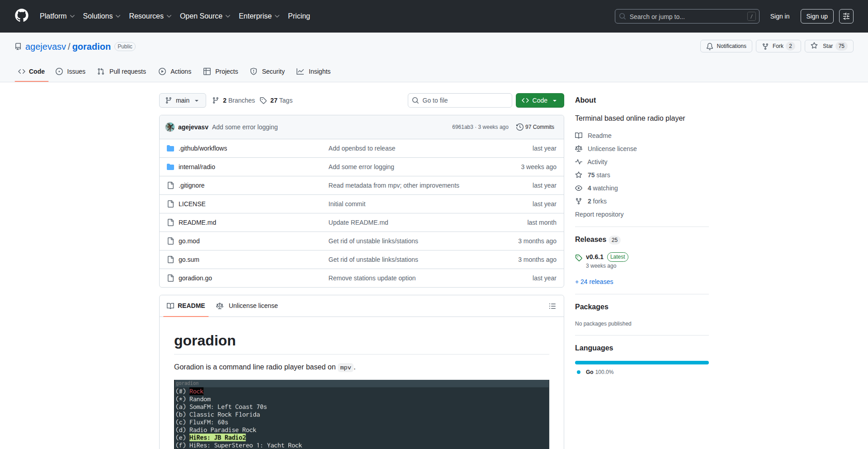Open the README outline list icon
This screenshot has width=868, height=449.
click(x=552, y=306)
